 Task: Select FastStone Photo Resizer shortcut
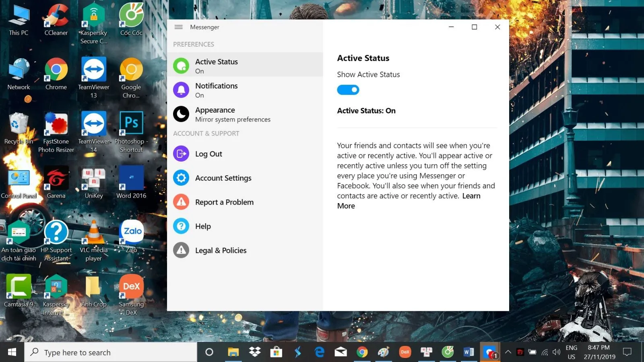coord(56,133)
